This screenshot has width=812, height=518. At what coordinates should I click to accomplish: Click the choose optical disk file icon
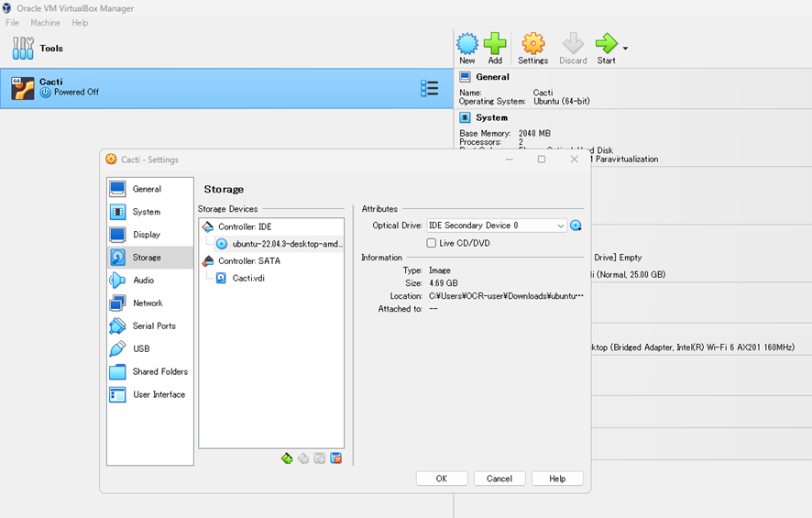point(576,226)
